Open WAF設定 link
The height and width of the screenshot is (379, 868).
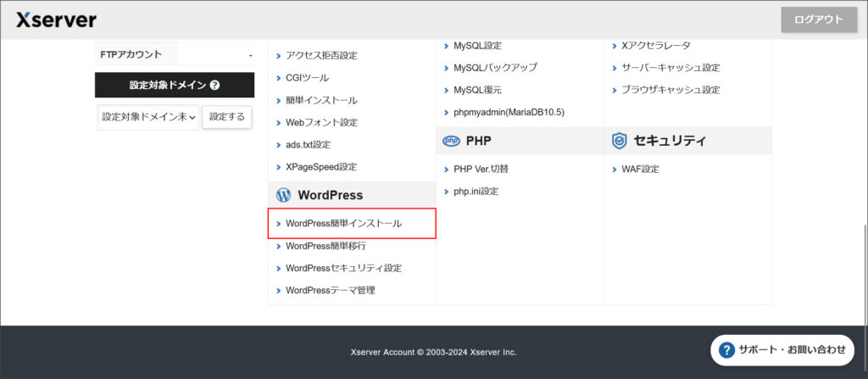coord(640,170)
